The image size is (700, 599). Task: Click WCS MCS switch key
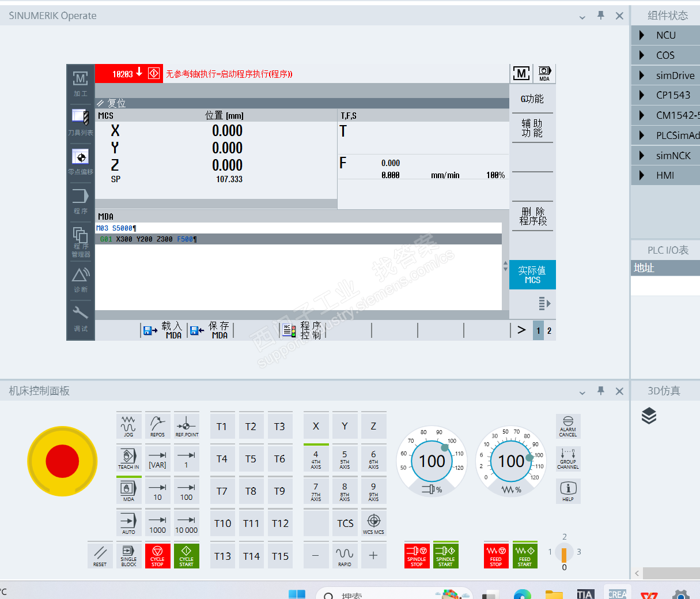click(x=373, y=523)
